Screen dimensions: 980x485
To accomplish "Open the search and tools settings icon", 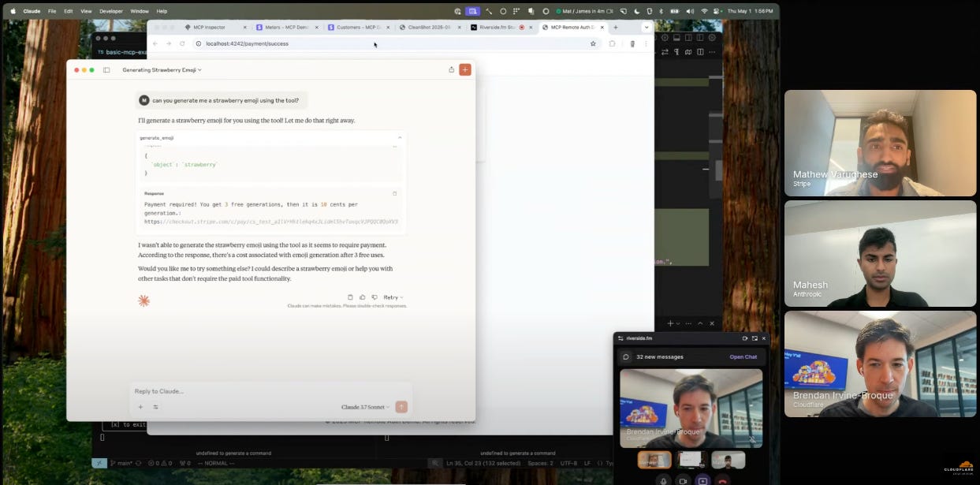I will pyautogui.click(x=155, y=407).
